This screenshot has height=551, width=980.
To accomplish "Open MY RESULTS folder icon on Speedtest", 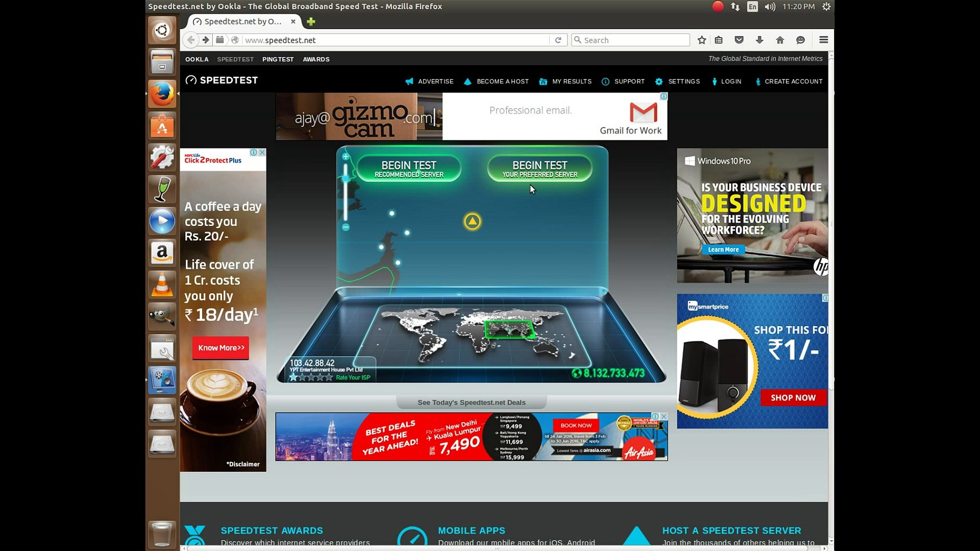I will 544,82.
